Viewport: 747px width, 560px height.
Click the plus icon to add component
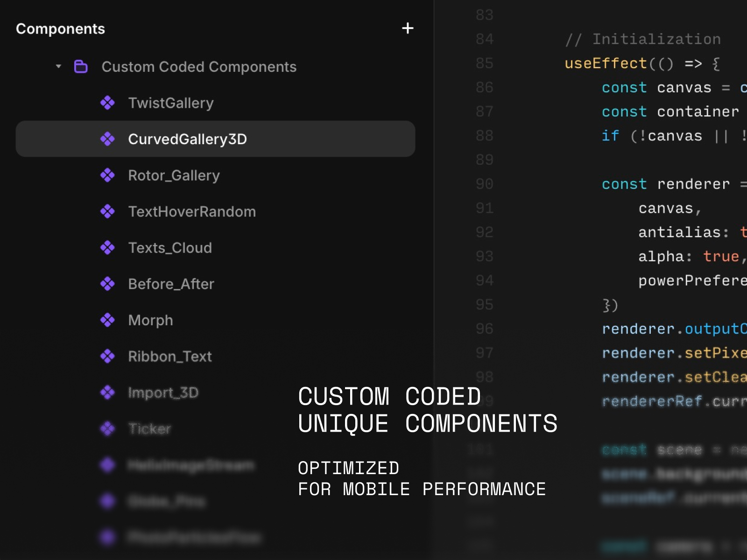coord(408,28)
